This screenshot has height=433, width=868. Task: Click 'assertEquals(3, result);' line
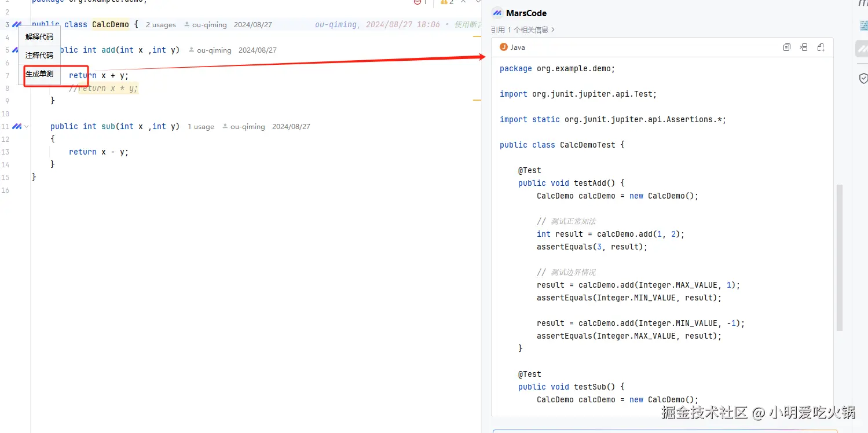592,247
